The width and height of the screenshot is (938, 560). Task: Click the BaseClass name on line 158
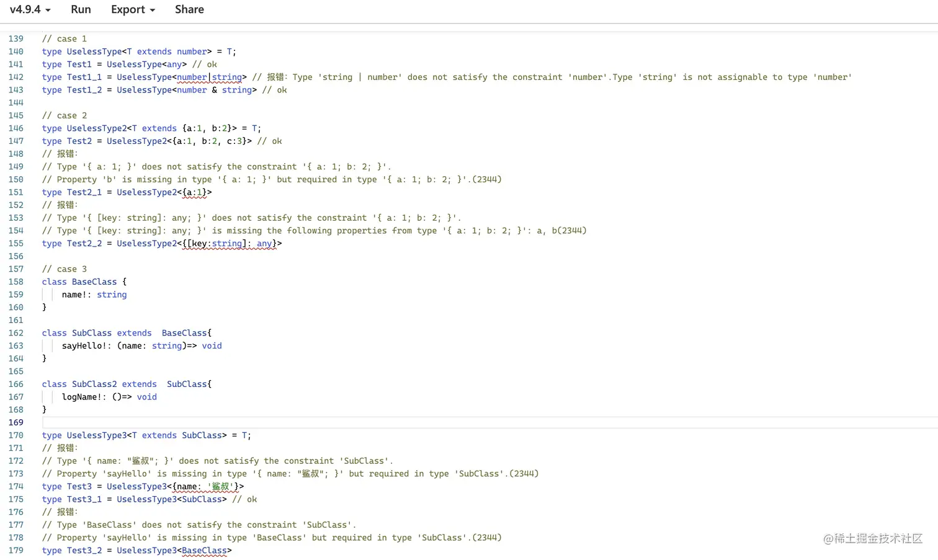coord(94,282)
